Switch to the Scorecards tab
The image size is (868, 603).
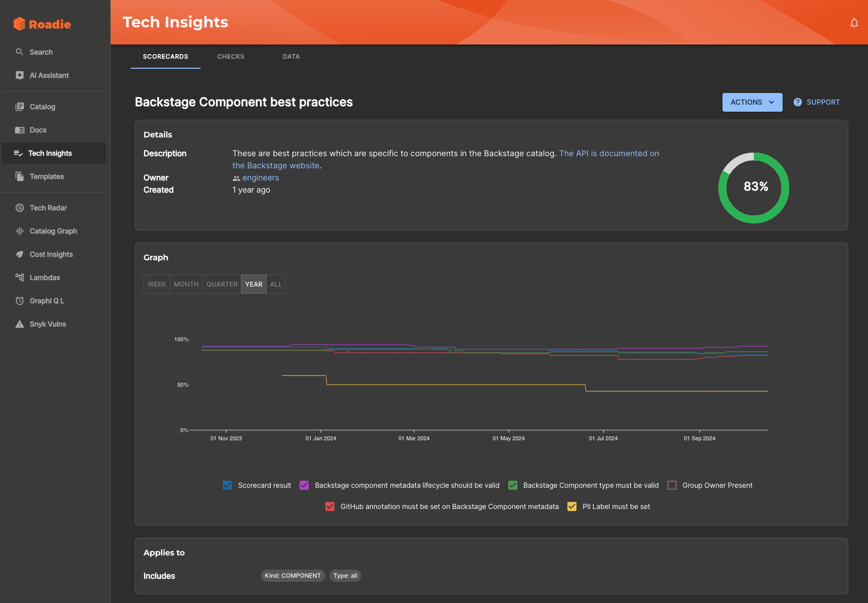point(166,57)
